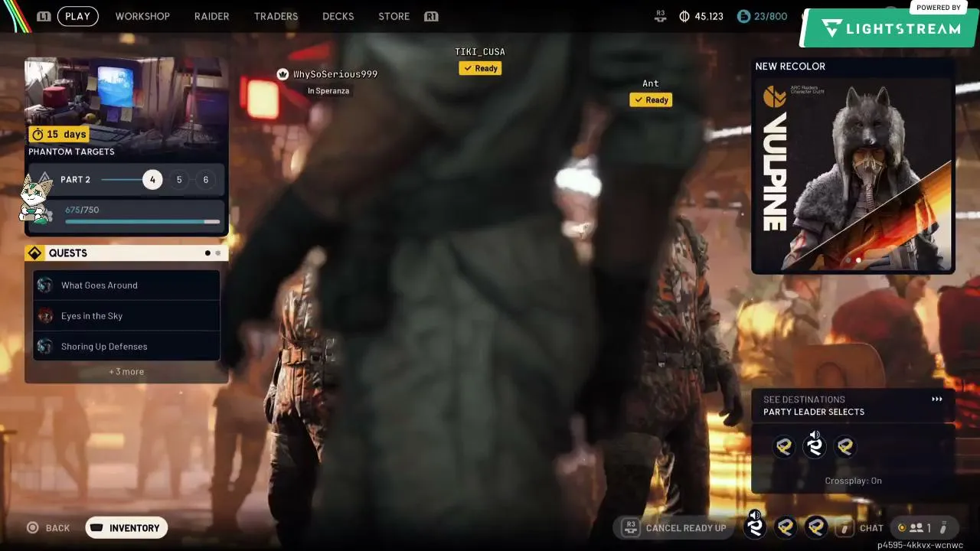Click the Part 2 progress track line
Screen dimensions: 980x551
121,180
